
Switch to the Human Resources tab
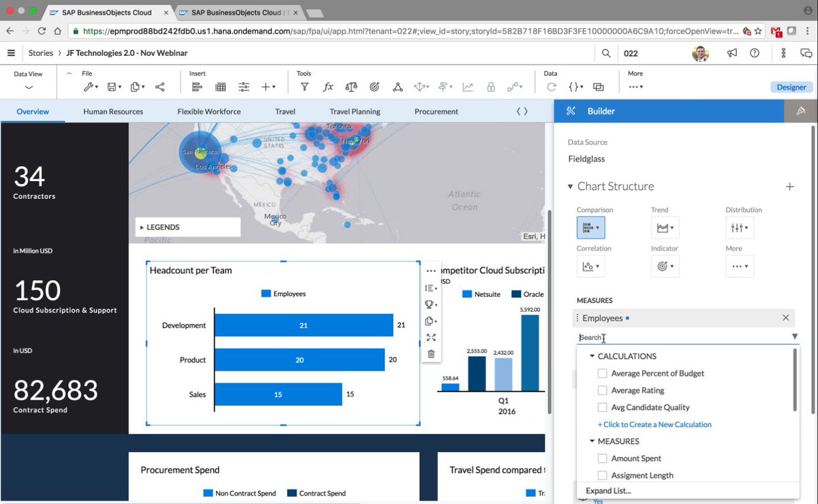tap(113, 111)
